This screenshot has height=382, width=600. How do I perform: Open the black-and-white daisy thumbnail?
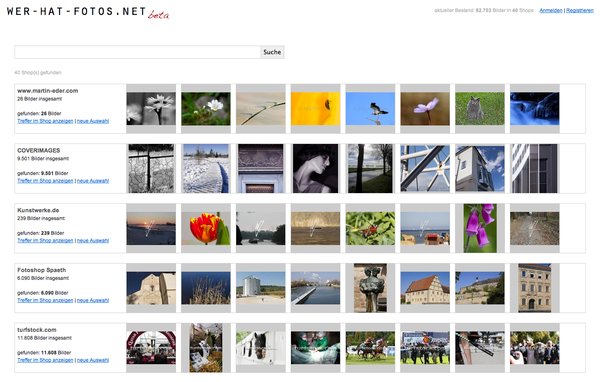151,109
